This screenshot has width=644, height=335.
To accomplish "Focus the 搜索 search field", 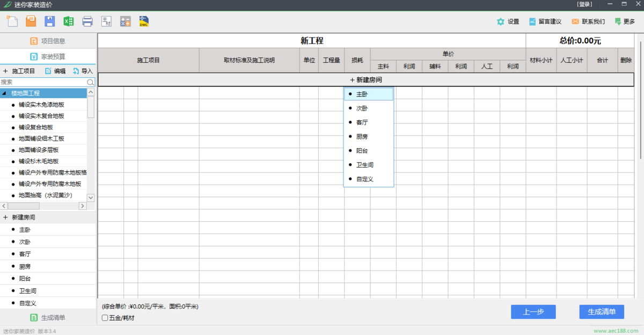I will (x=43, y=82).
